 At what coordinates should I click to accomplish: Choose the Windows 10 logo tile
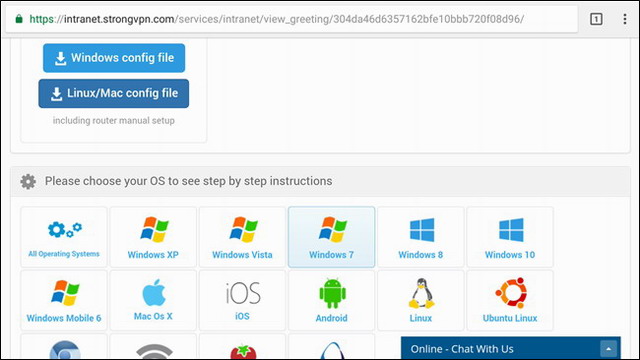[x=510, y=237]
